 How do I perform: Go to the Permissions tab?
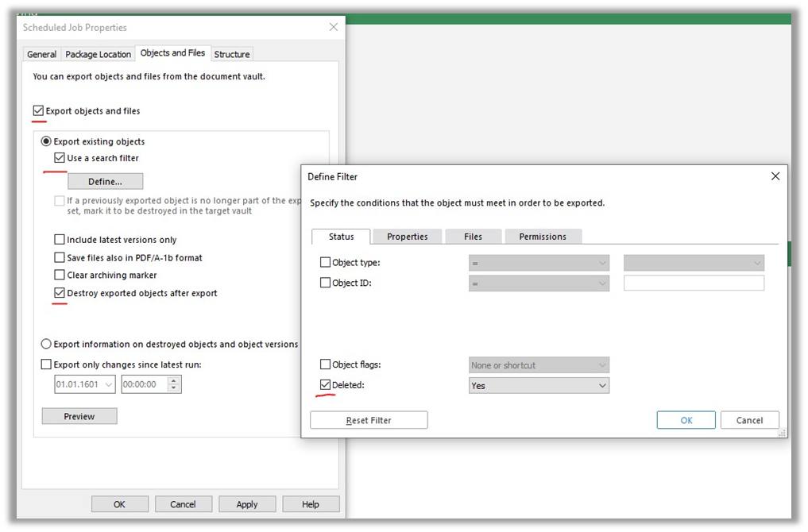(x=543, y=237)
